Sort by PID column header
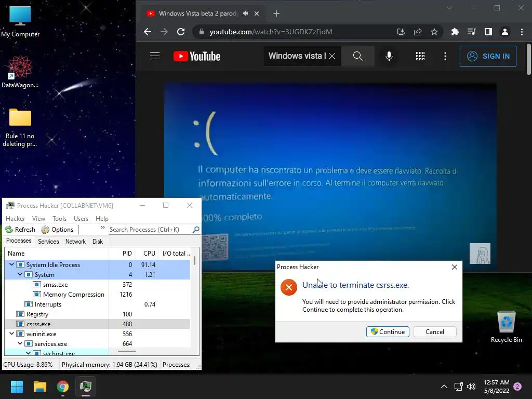The height and width of the screenshot is (399, 532). 122,254
